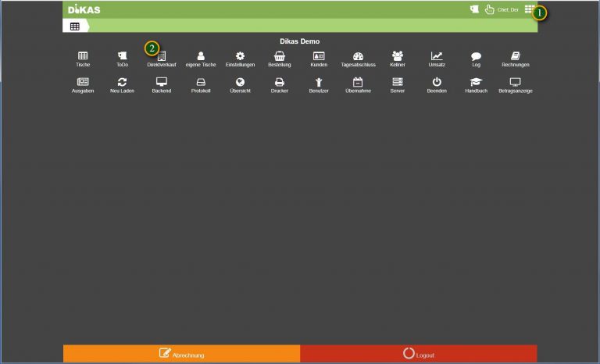This screenshot has width=600, height=364.
Task: Click the Dikas Demo title
Action: (300, 41)
